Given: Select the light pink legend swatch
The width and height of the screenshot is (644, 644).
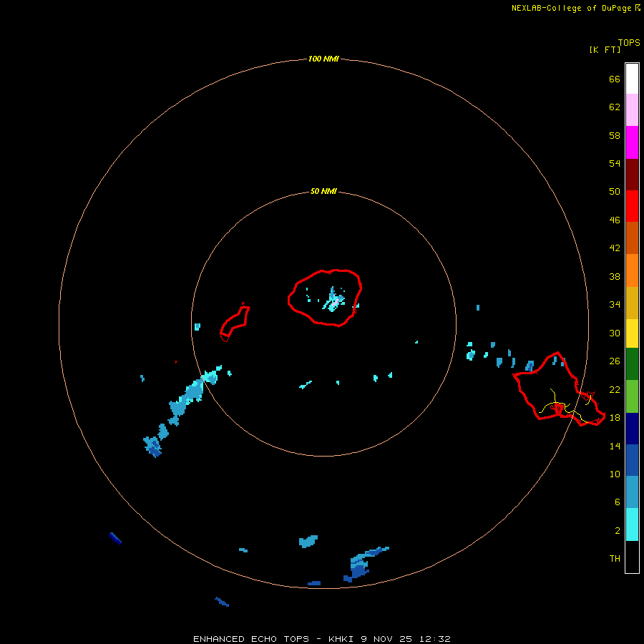Looking at the screenshot, I should point(632,109).
